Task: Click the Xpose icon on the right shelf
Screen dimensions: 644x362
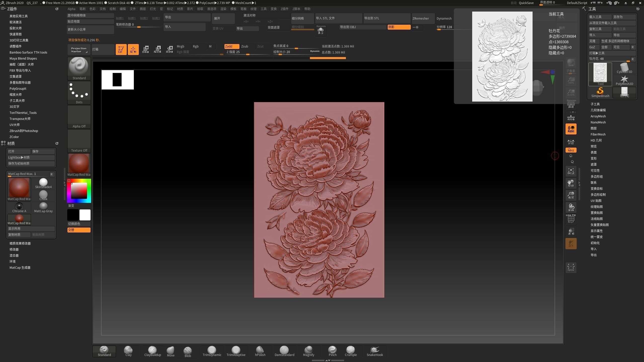Action: [571, 267]
